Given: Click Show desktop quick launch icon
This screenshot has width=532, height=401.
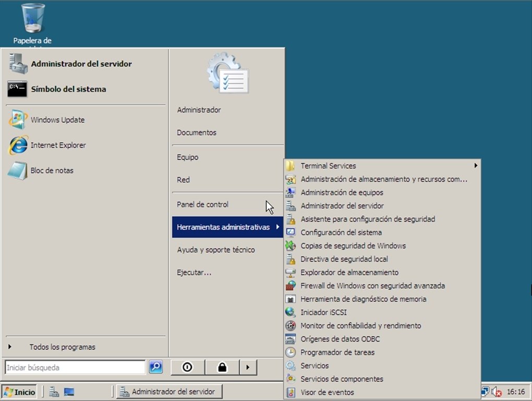Looking at the screenshot, I should click(x=69, y=392).
